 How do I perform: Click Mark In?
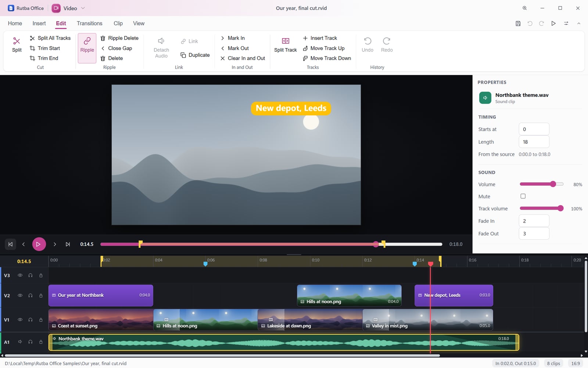[x=233, y=38]
